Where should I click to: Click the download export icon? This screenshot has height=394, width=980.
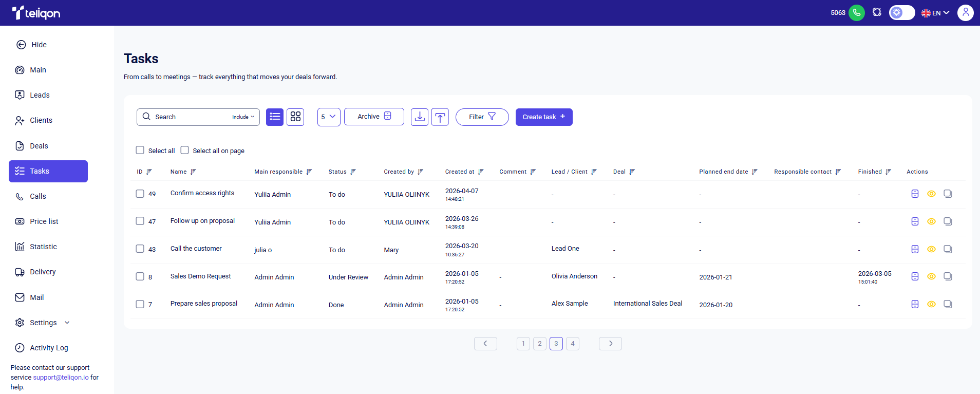(x=420, y=117)
